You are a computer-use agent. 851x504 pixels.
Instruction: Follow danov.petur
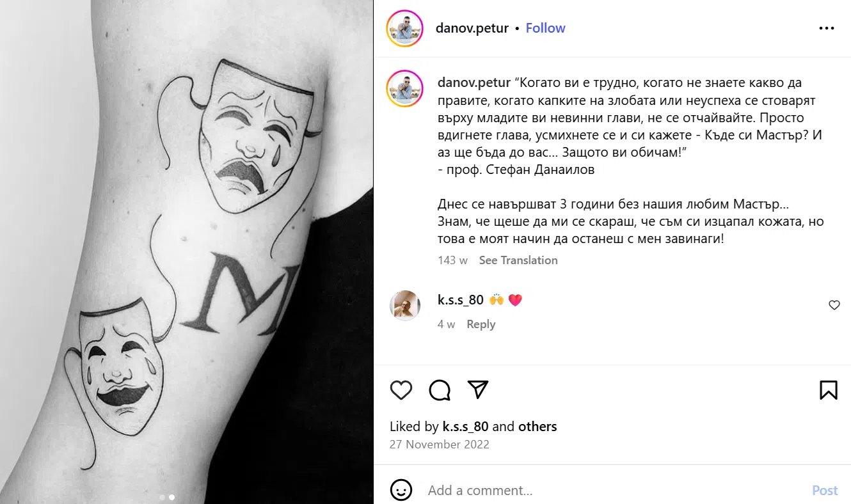545,28
